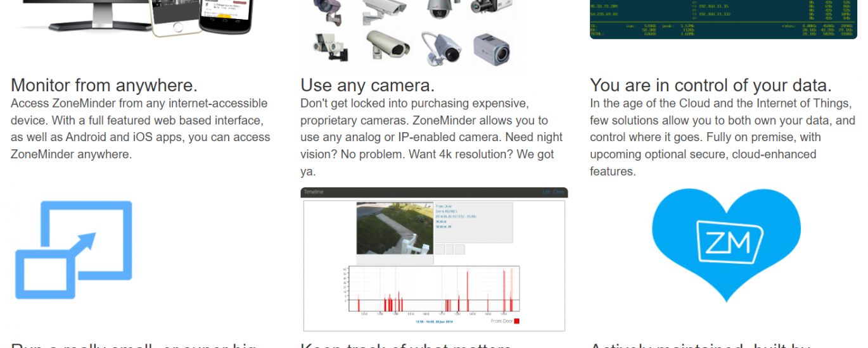
Task: Click the white webcam with cable image
Action: point(440,48)
